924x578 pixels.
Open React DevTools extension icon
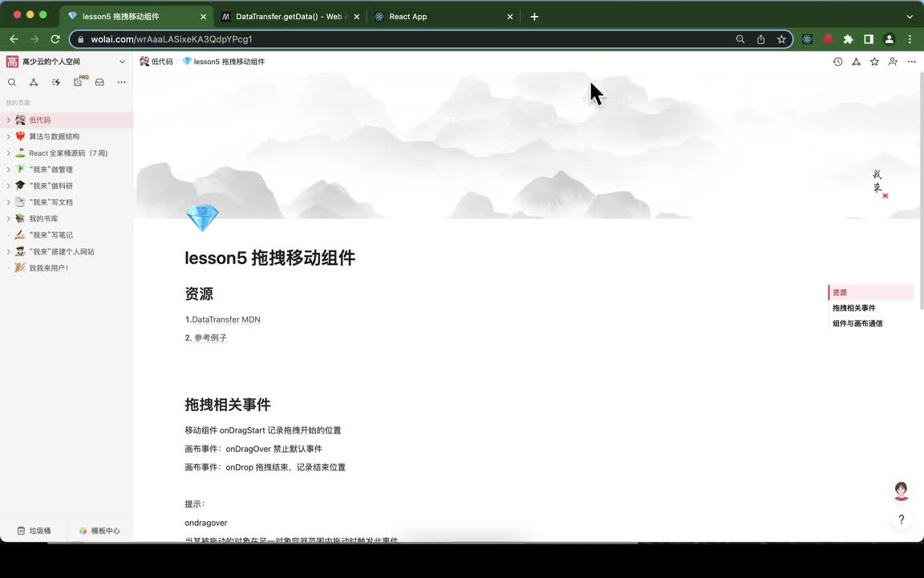coord(808,39)
